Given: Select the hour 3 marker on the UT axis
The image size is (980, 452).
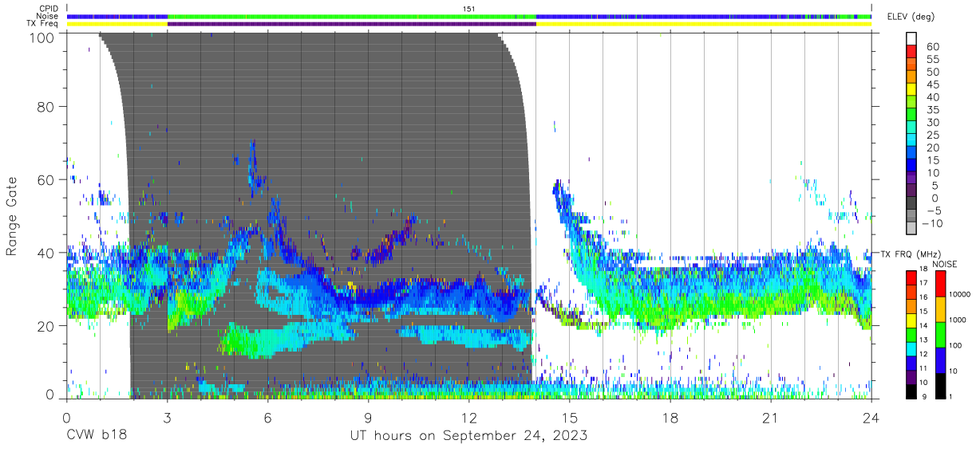Looking at the screenshot, I should (x=167, y=418).
